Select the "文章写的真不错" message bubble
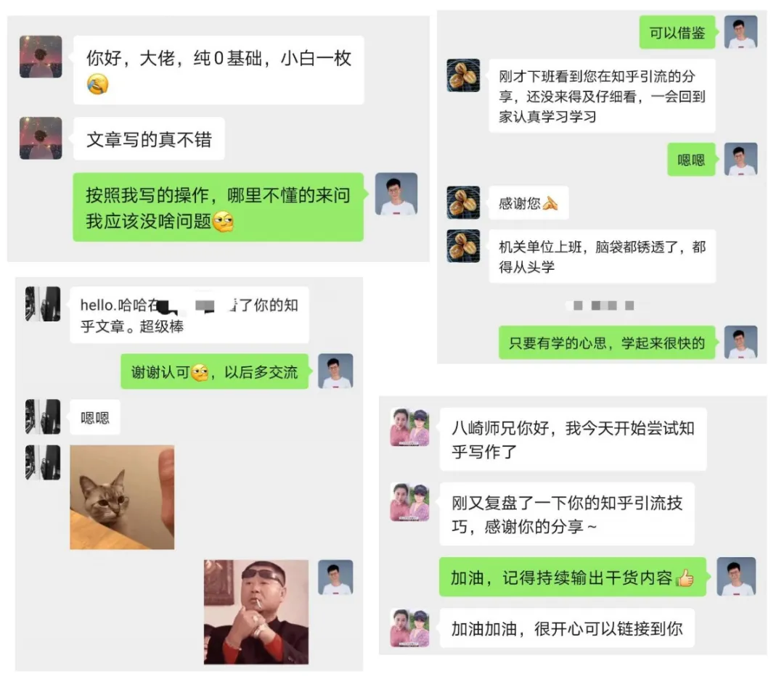Screen dimensions: 784x682 (x=149, y=139)
